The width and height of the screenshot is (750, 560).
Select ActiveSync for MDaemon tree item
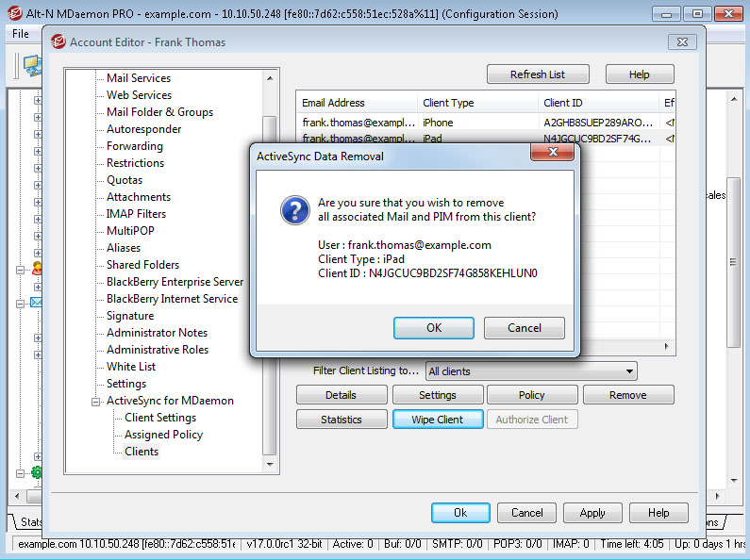tap(170, 401)
